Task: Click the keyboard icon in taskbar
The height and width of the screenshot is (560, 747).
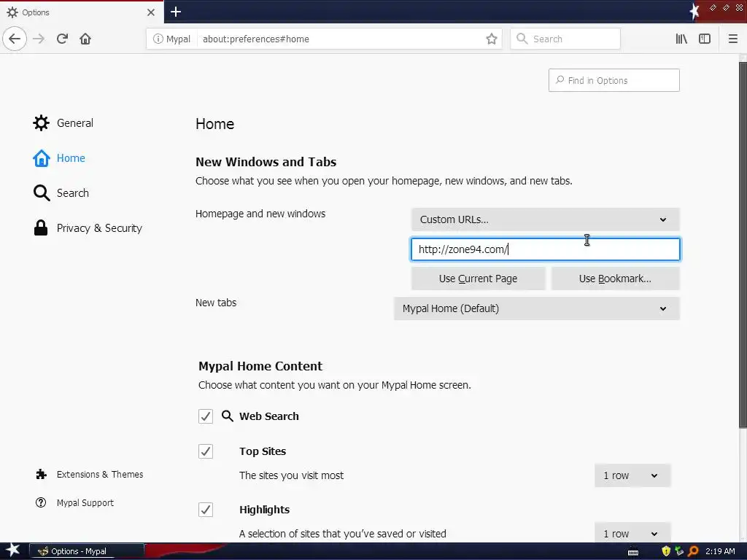Action: click(633, 552)
